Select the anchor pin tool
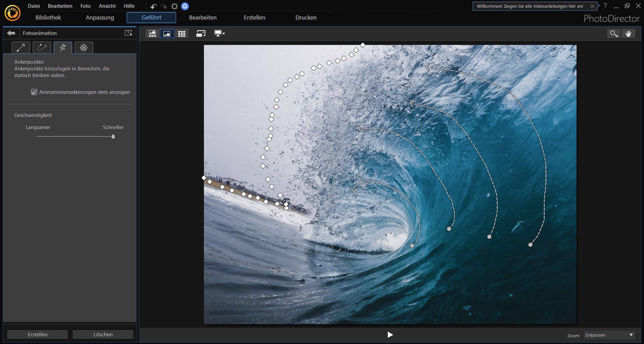644x344 pixels. [x=62, y=48]
